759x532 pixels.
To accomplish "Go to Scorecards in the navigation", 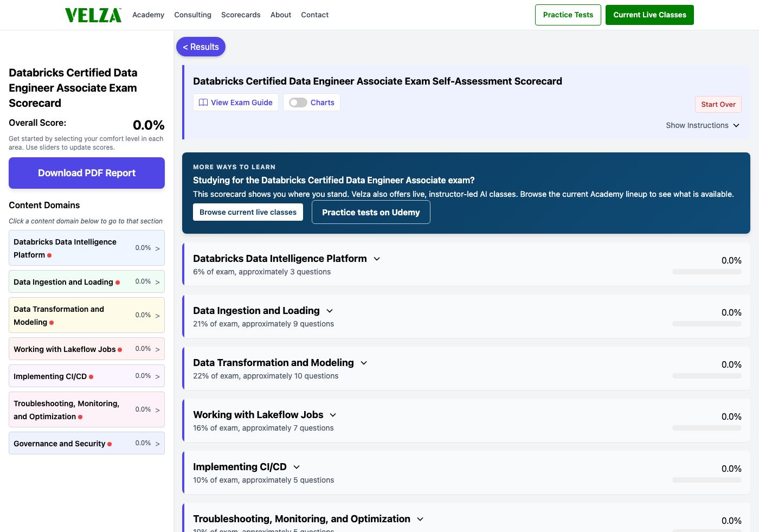I will click(241, 15).
